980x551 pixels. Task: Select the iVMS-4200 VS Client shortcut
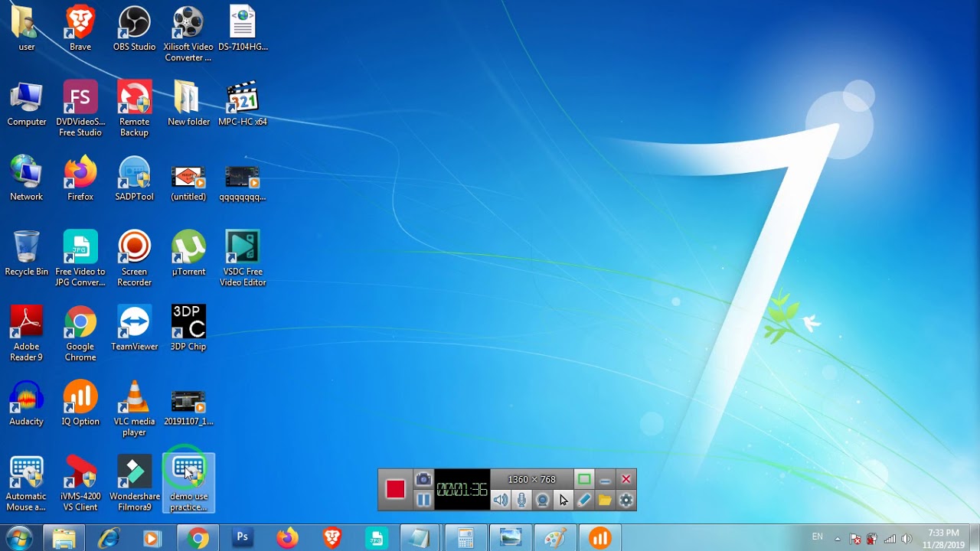click(x=80, y=484)
